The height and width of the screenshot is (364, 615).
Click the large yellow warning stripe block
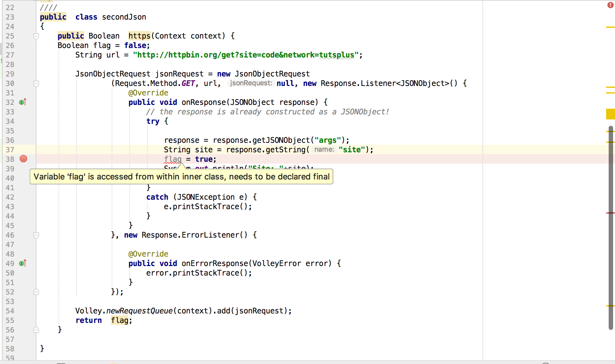[610, 114]
